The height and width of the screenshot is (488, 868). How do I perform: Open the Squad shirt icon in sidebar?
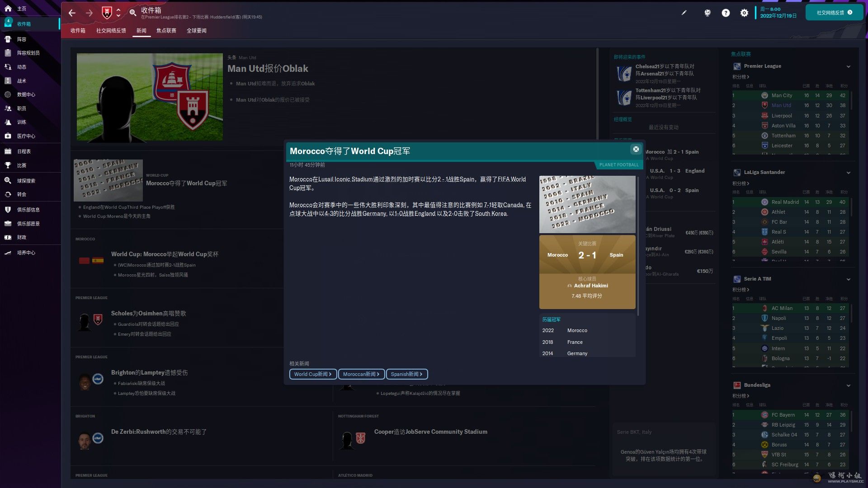pos(8,39)
